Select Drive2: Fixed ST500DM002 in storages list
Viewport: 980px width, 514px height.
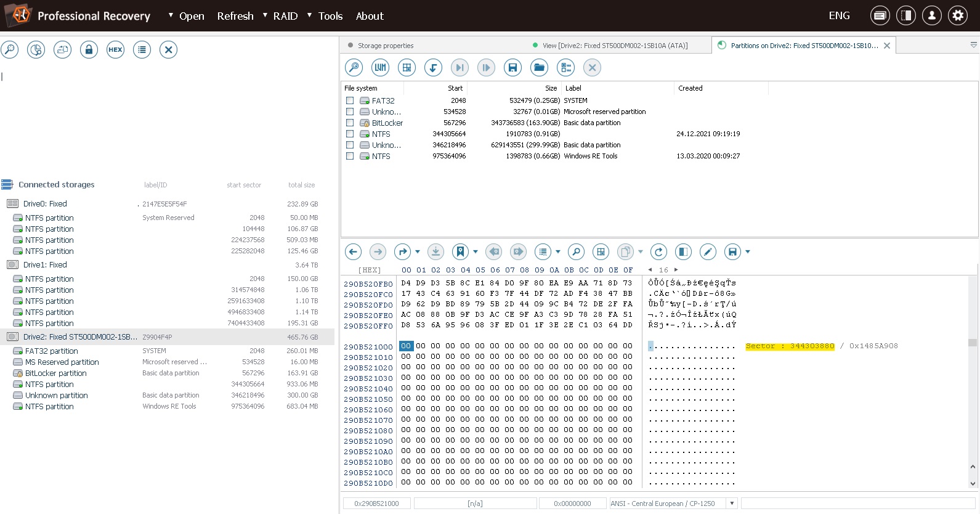point(168,337)
